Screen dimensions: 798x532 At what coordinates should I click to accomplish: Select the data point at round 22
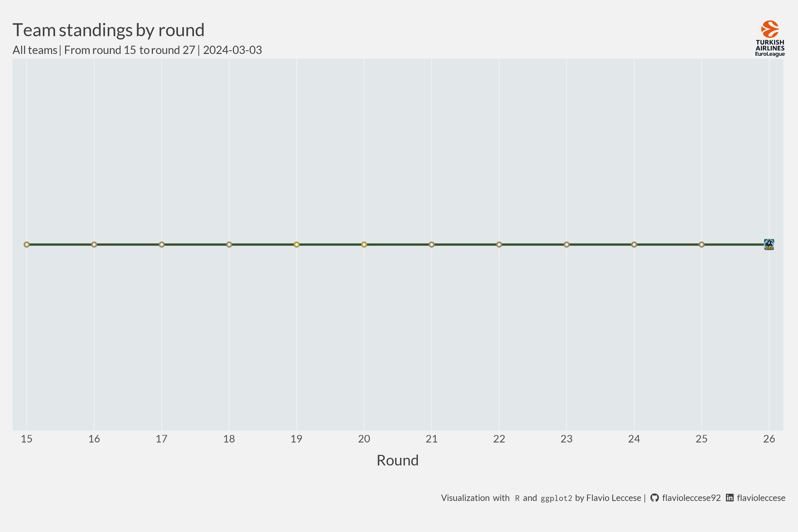499,245
